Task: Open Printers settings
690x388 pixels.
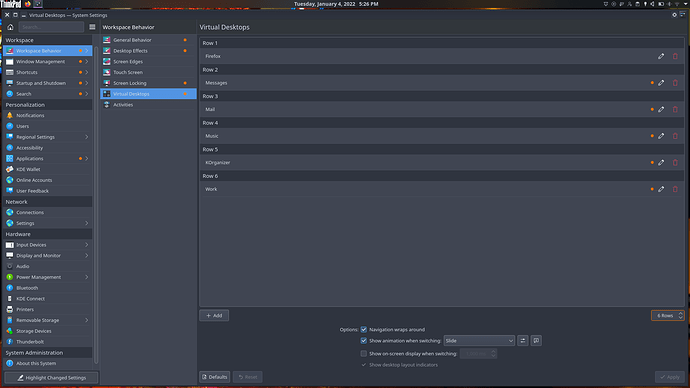Action: (x=48, y=309)
